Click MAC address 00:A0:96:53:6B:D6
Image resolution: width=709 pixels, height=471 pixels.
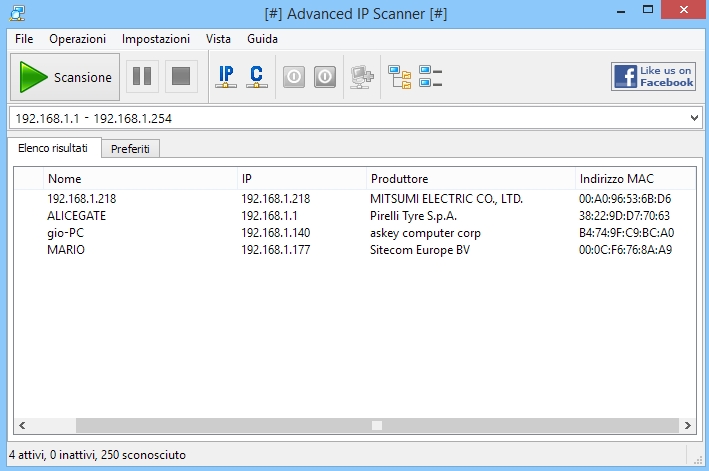click(625, 198)
